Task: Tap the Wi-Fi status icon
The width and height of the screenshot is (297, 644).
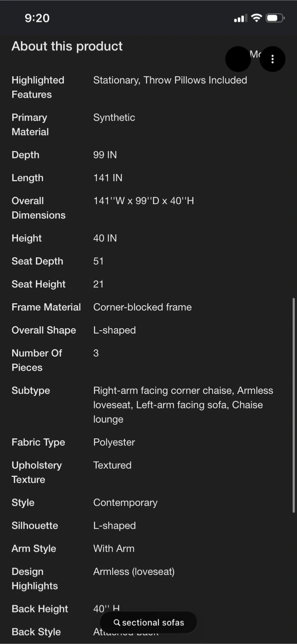Action: coord(256,18)
